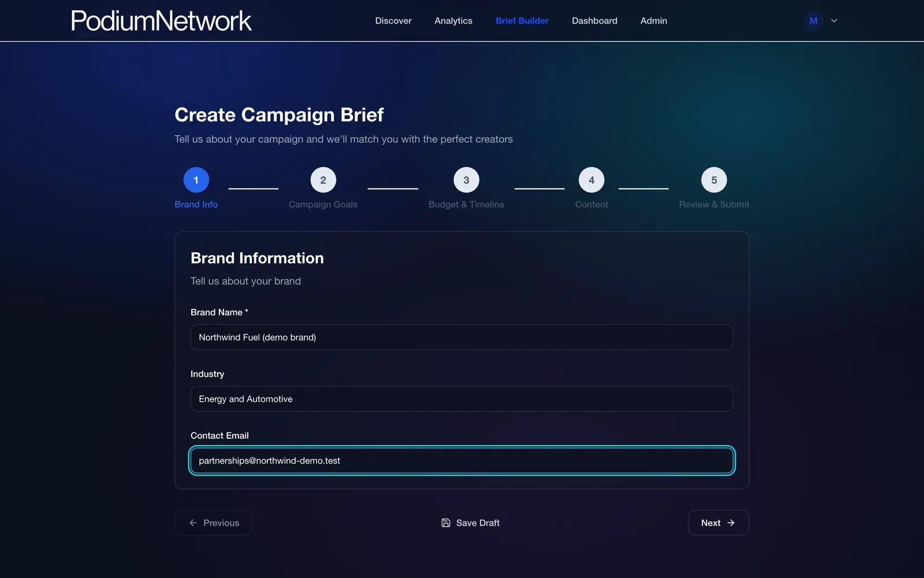Viewport: 924px width, 578px height.
Task: Click the PodiumNetwork logo
Action: tap(161, 21)
